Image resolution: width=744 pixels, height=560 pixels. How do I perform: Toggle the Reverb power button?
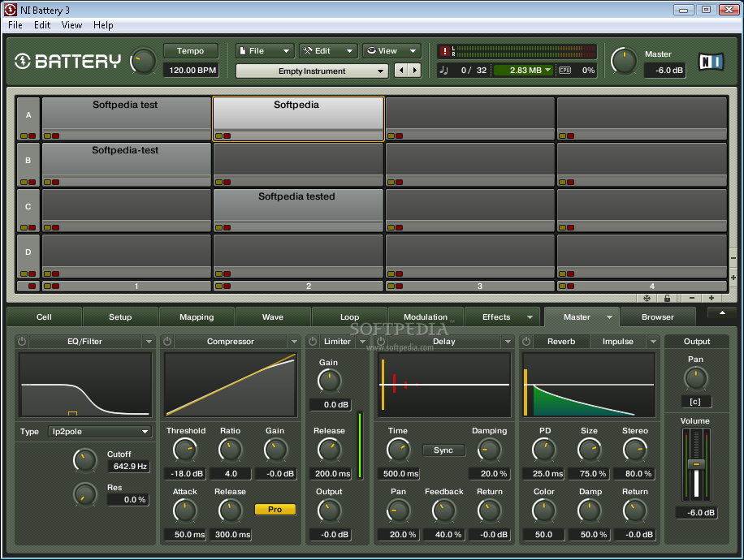526,342
